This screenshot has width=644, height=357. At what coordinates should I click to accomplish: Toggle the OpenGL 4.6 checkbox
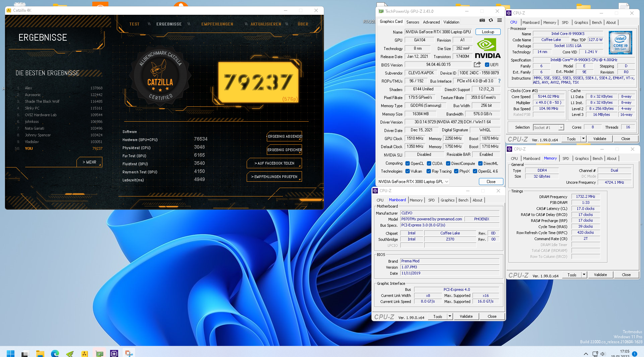click(475, 171)
